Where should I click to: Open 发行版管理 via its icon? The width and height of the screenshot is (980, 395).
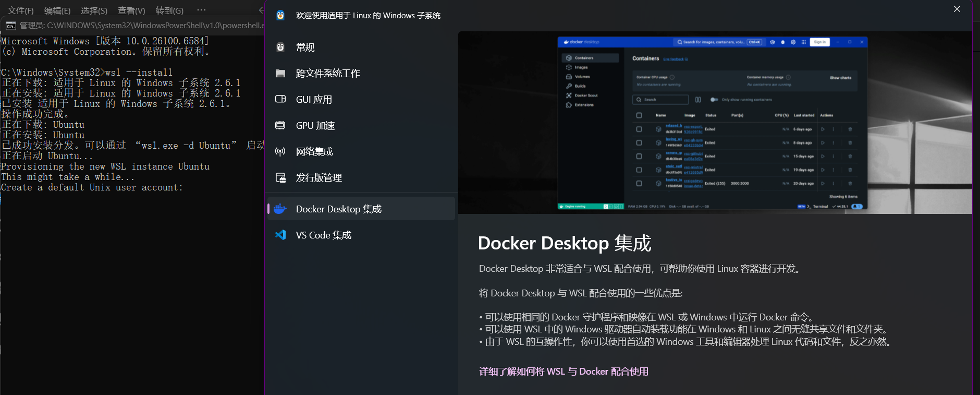tap(280, 178)
